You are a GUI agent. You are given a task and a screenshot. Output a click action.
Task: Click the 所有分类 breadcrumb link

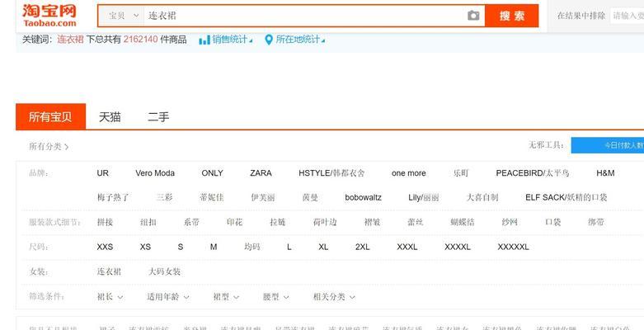coord(45,147)
